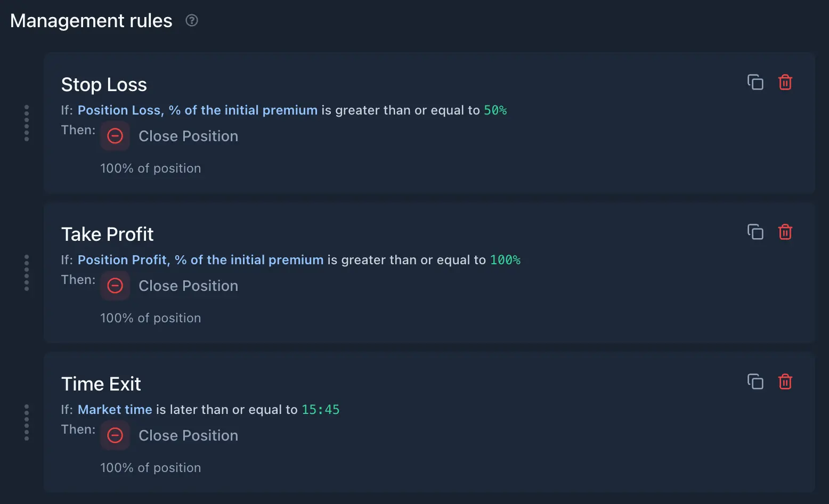This screenshot has width=829, height=504.
Task: Edit the 50% stop loss threshold
Action: click(x=495, y=110)
